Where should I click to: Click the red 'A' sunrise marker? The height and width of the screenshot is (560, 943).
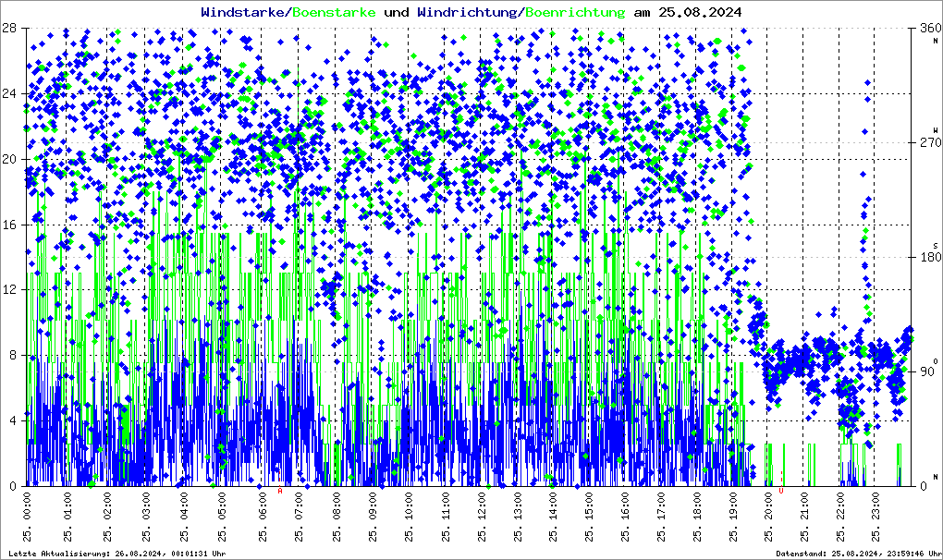[279, 491]
